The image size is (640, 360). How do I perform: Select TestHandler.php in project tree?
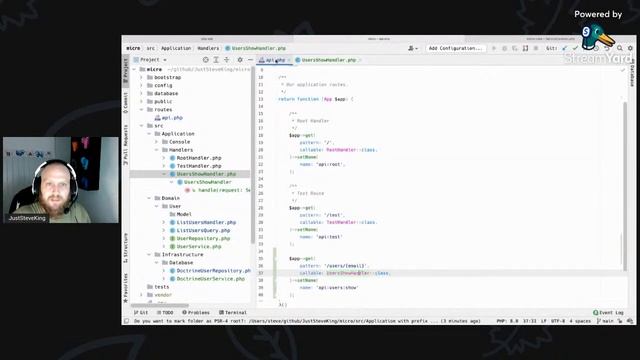[196, 166]
